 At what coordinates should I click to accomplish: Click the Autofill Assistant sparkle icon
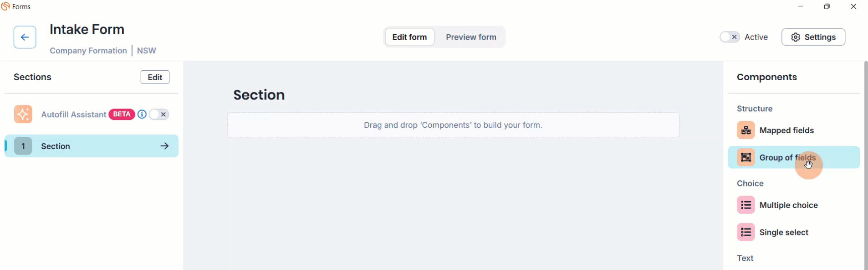(23, 114)
